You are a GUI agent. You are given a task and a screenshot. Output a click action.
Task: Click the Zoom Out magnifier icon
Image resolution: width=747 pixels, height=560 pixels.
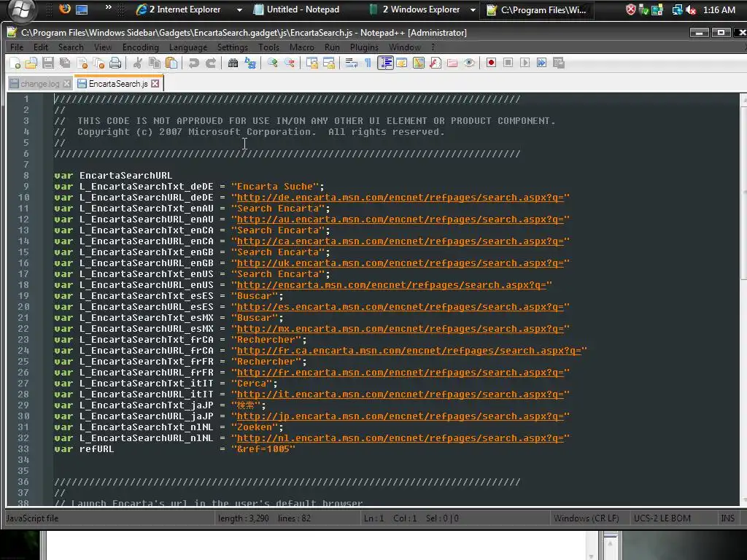click(x=289, y=63)
